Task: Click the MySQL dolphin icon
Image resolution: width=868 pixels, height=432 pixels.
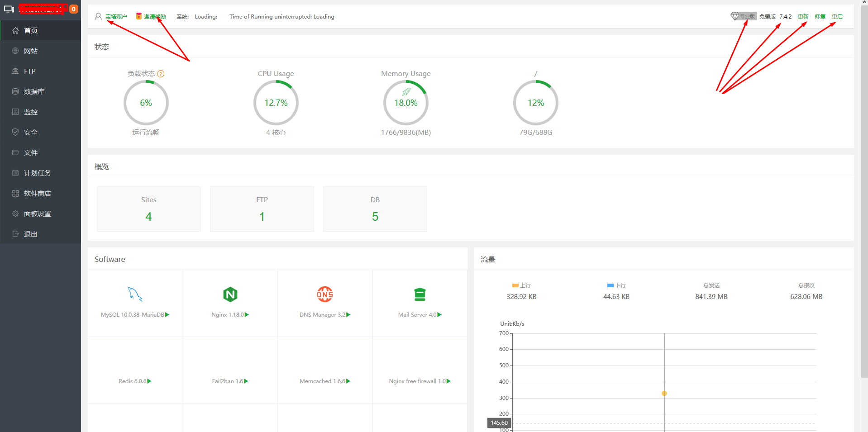Action: point(135,294)
